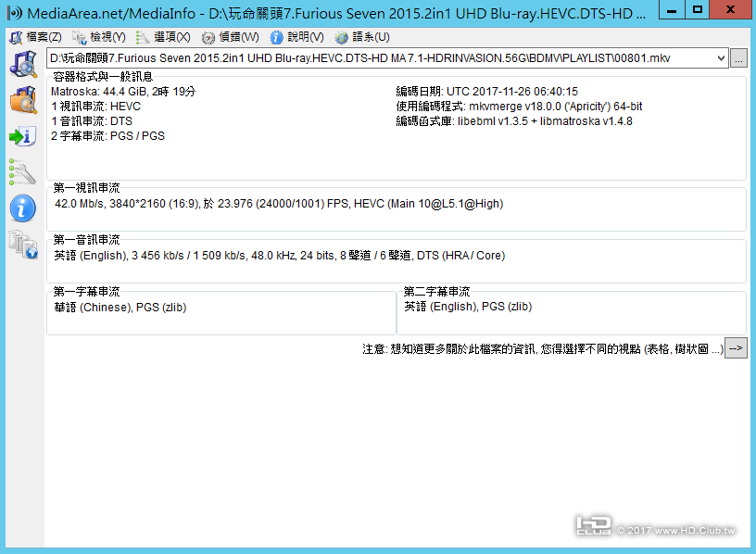The height and width of the screenshot is (554, 756).
Task: Expand the file path dropdown arrow
Action: 721,58
